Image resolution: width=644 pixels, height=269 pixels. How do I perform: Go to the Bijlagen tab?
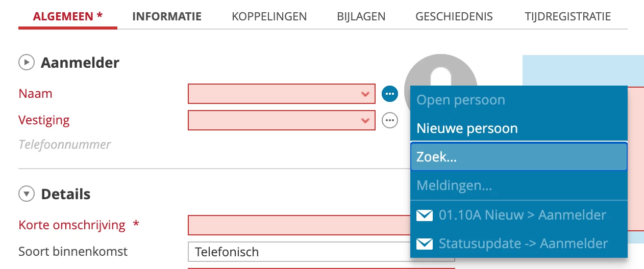(361, 16)
